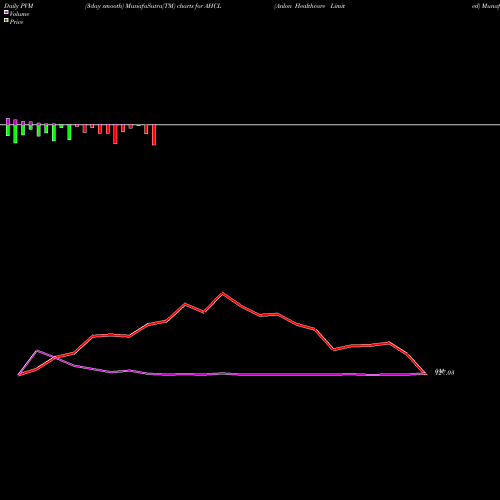Image resolution: width=500 pixels, height=500 pixels.
Task: Click the last price value label beside the lines
Action: pyautogui.click(x=444, y=372)
